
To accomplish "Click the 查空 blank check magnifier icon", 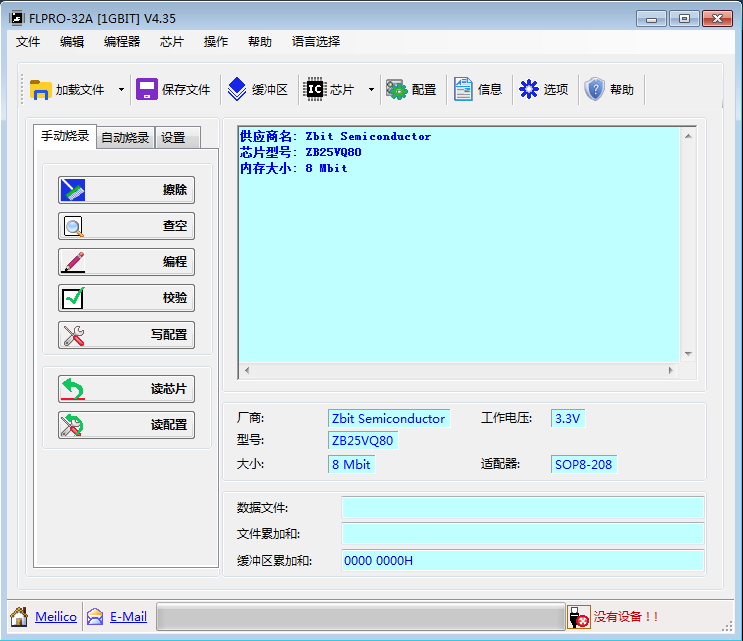I will (x=73, y=226).
